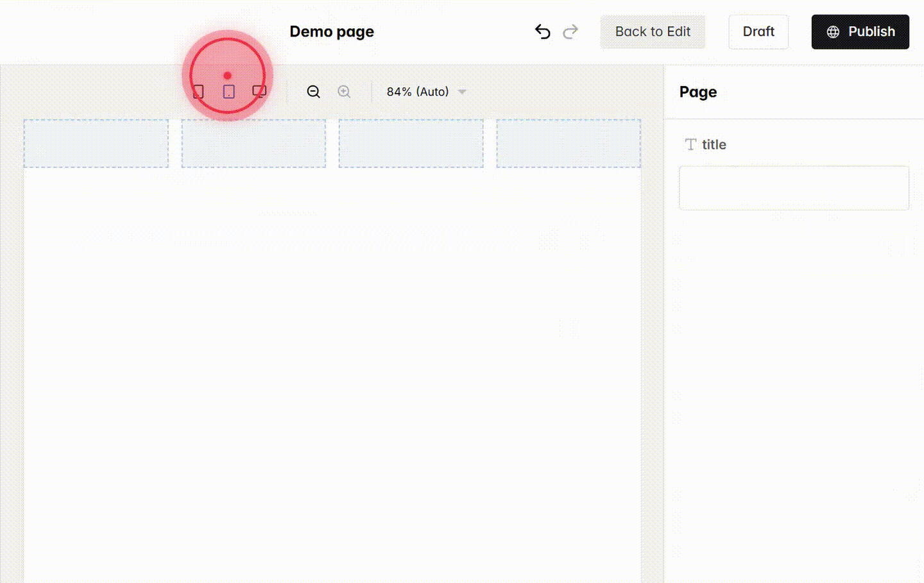Open the zoom level dropdown showing 84% (Auto)
Screen dimensions: 924x583
tap(417, 92)
